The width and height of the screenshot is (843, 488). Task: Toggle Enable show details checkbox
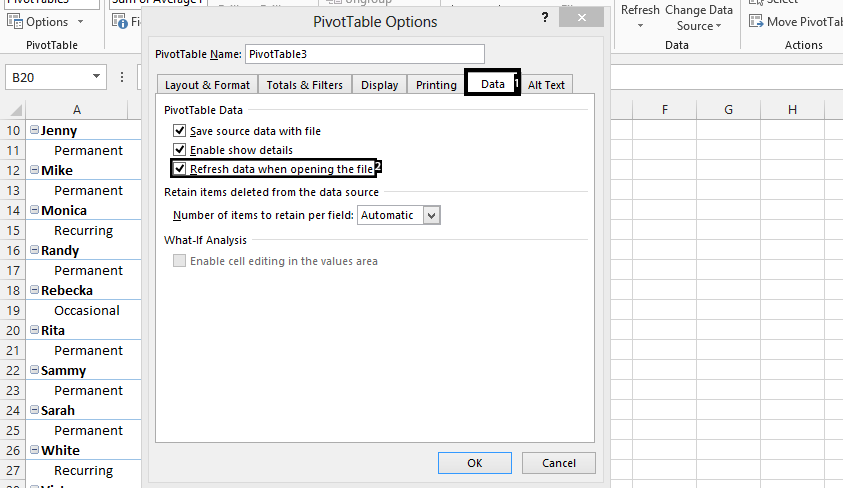pyautogui.click(x=180, y=149)
